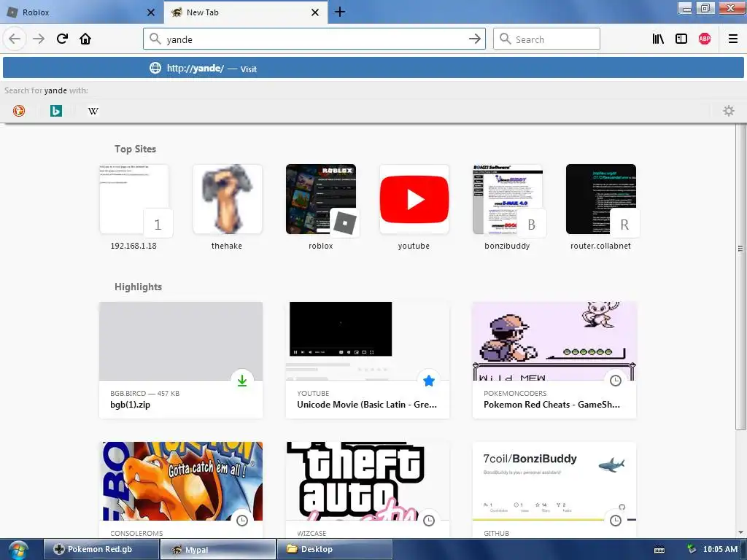Click the history clock on Pokemoncoders card

[x=616, y=381]
